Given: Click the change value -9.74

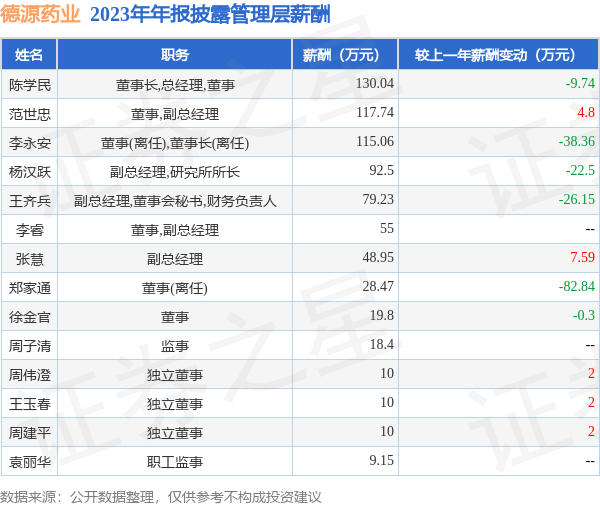Looking at the screenshot, I should click(580, 83).
